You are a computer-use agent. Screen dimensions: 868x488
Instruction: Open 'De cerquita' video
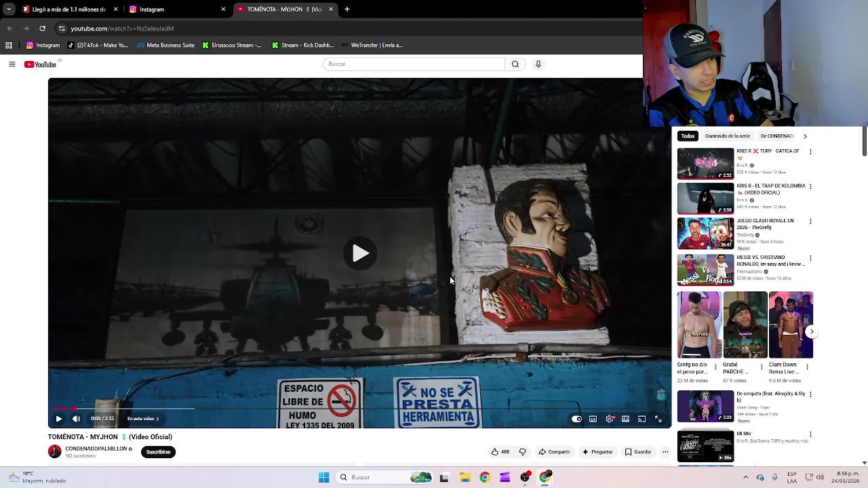point(705,406)
